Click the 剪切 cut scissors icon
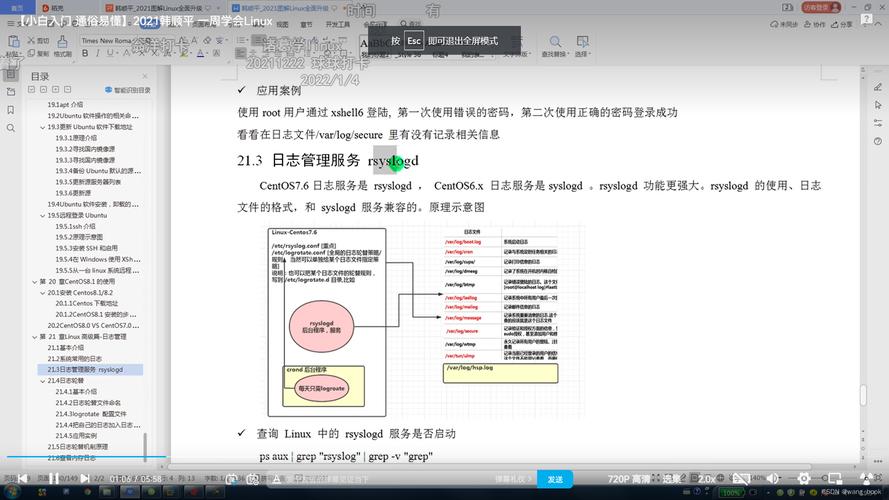Screen dimensions: 889x500 point(38,41)
